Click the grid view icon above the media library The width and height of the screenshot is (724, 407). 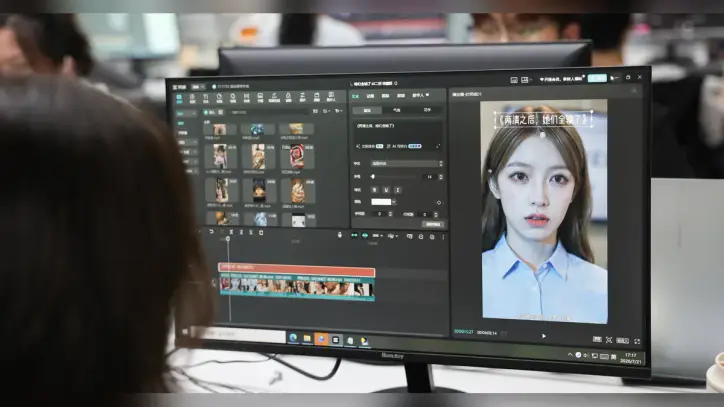tap(315, 111)
